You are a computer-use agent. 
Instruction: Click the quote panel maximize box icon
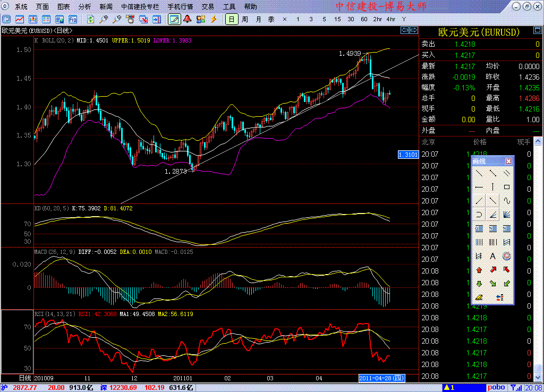[x=538, y=30]
